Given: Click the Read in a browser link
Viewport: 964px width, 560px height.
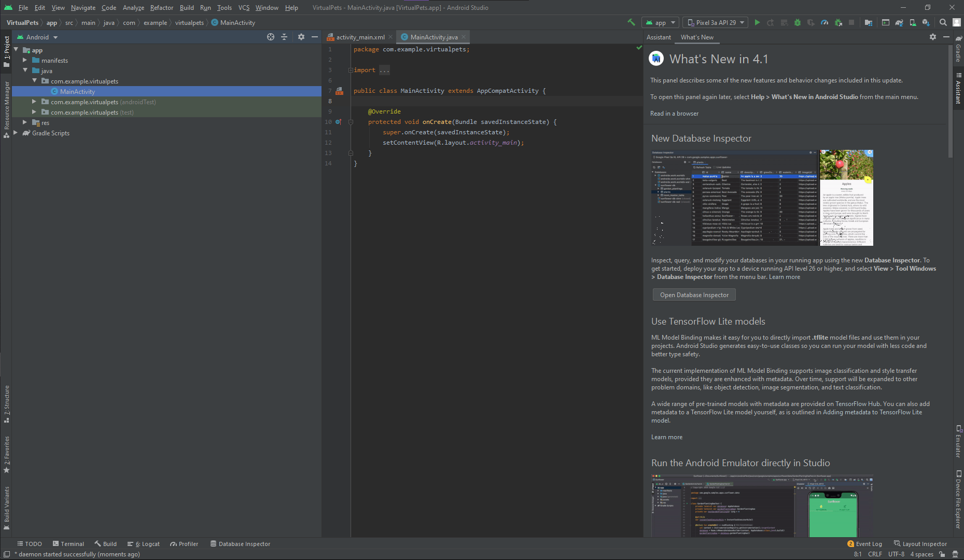Looking at the screenshot, I should click(x=674, y=114).
